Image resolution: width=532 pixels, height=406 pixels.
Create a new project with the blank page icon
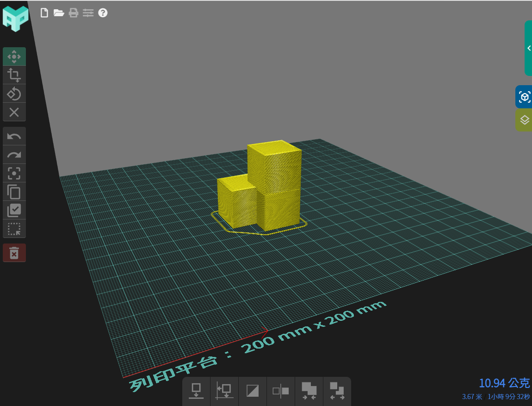44,13
